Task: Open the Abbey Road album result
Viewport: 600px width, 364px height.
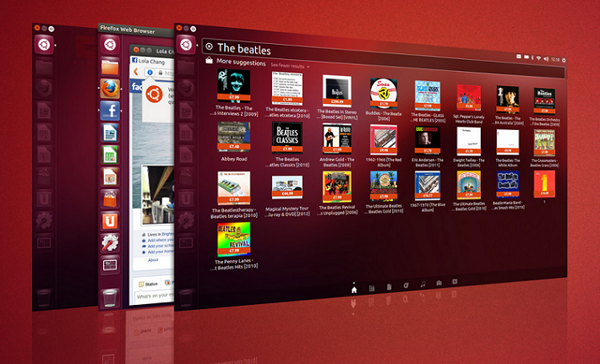Action: click(x=234, y=142)
